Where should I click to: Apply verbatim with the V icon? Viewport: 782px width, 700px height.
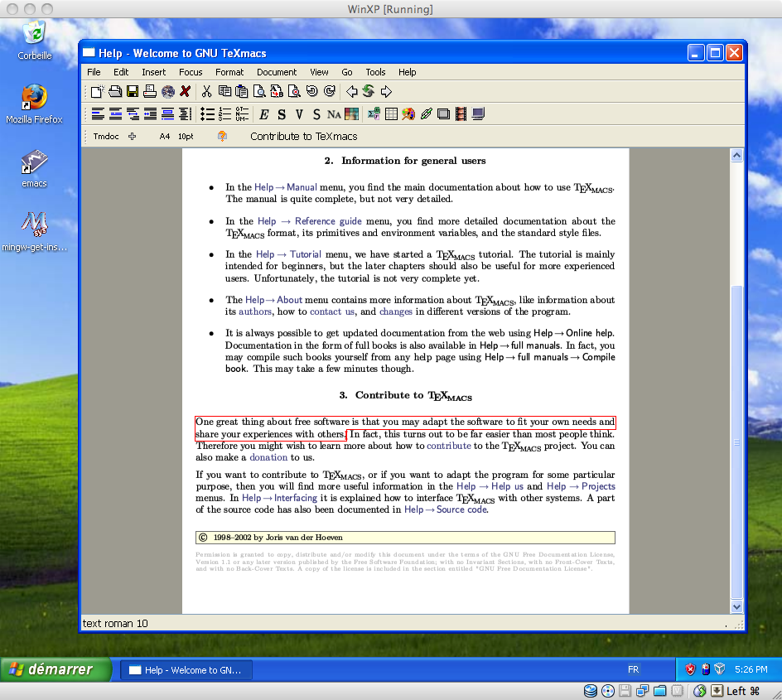[299, 114]
